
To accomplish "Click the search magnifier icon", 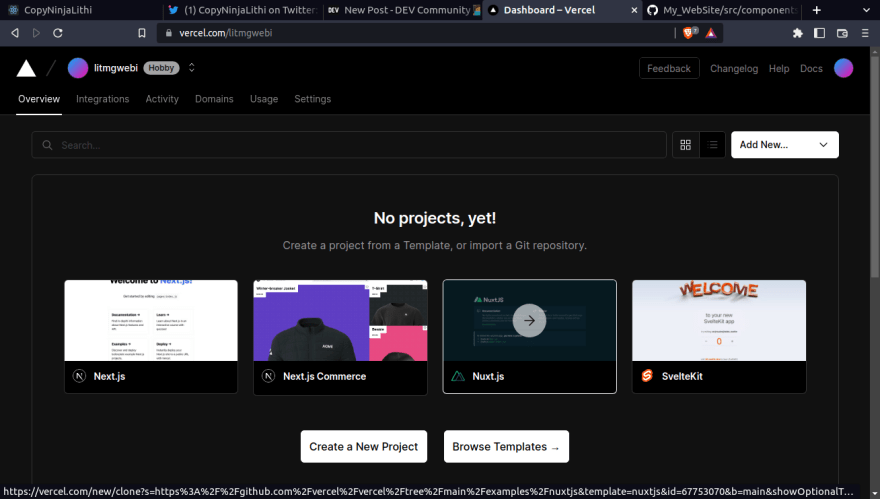I will 48,145.
